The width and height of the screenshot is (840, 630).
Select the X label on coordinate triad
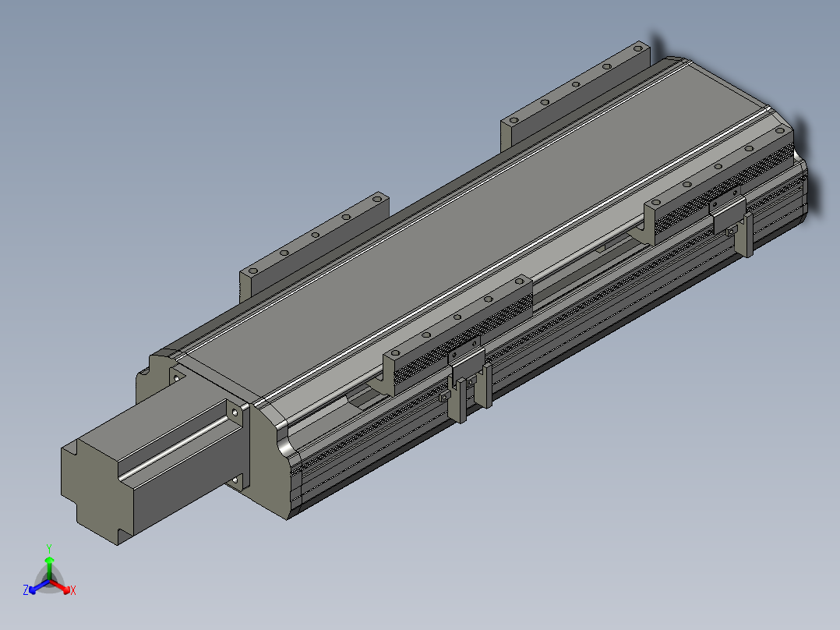tap(73, 590)
